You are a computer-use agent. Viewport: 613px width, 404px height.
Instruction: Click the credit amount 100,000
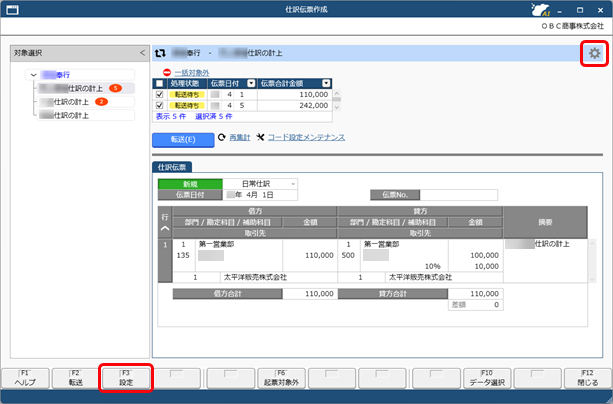click(x=484, y=255)
